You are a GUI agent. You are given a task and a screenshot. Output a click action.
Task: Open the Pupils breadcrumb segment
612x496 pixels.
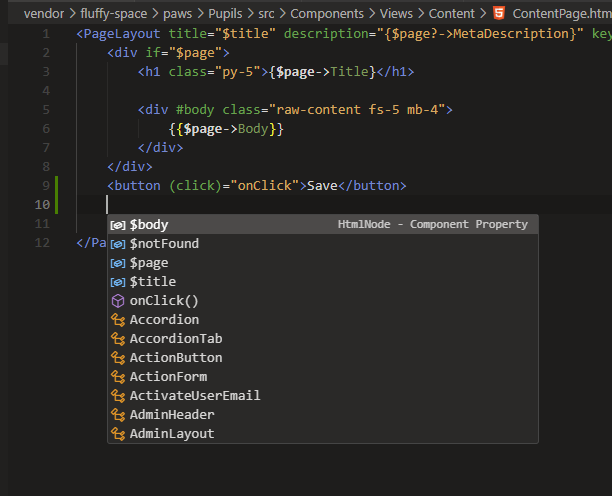point(225,14)
